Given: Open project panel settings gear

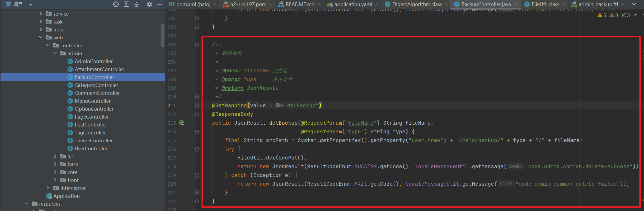Looking at the screenshot, I should point(149,4).
